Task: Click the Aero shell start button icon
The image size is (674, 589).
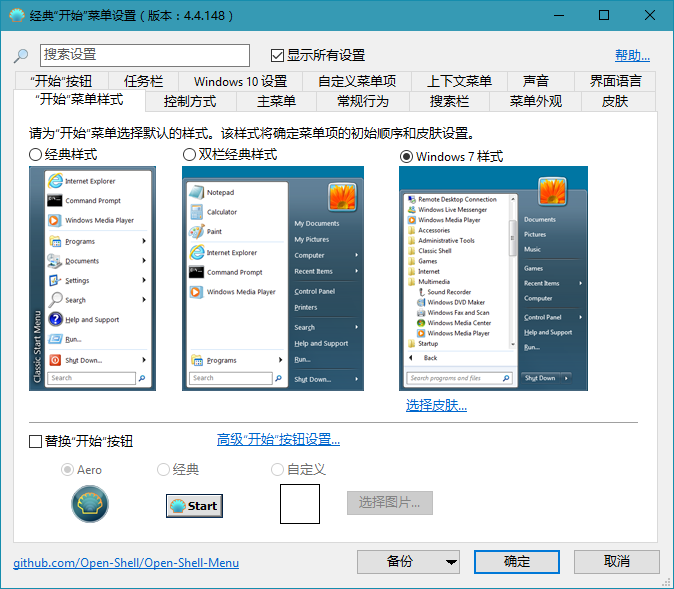Action: point(90,504)
